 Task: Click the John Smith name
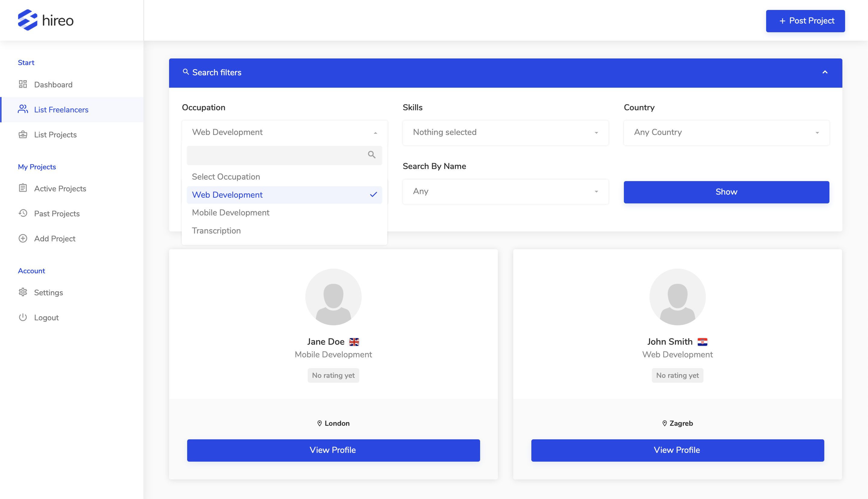coord(670,342)
